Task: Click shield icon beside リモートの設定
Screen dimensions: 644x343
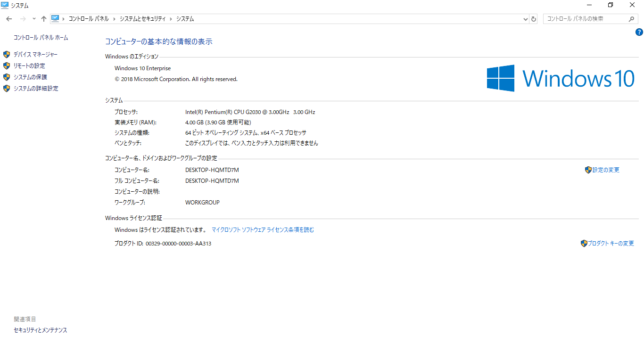Action: click(7, 66)
